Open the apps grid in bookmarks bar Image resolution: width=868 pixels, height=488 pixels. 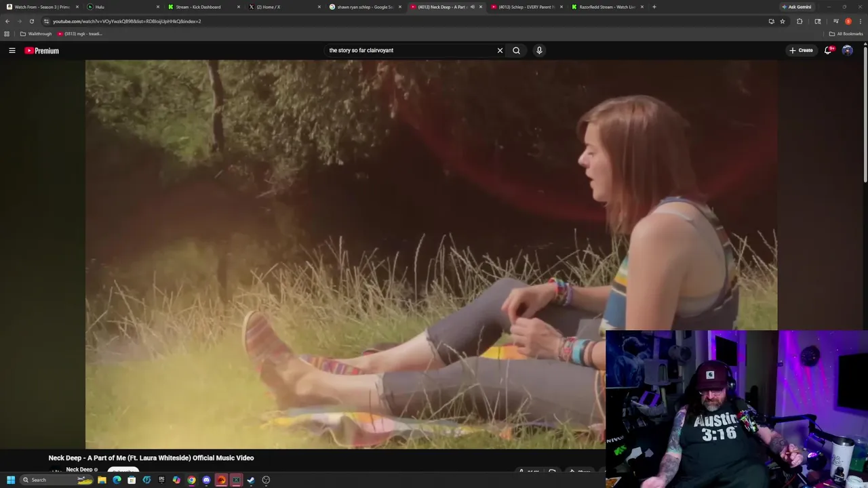pos(7,34)
